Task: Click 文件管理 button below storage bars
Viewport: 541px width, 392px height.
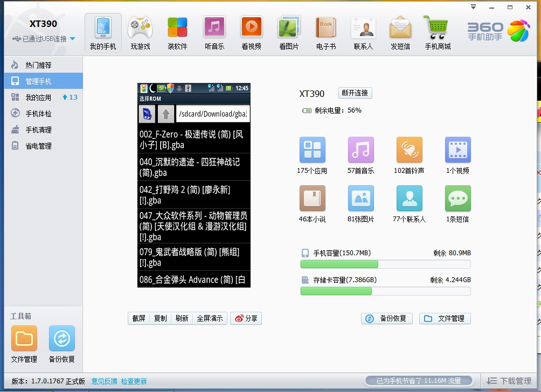Action: click(445, 318)
